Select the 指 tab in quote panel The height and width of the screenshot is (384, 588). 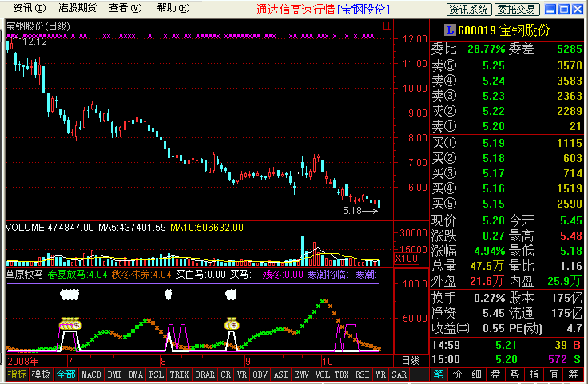(534, 374)
